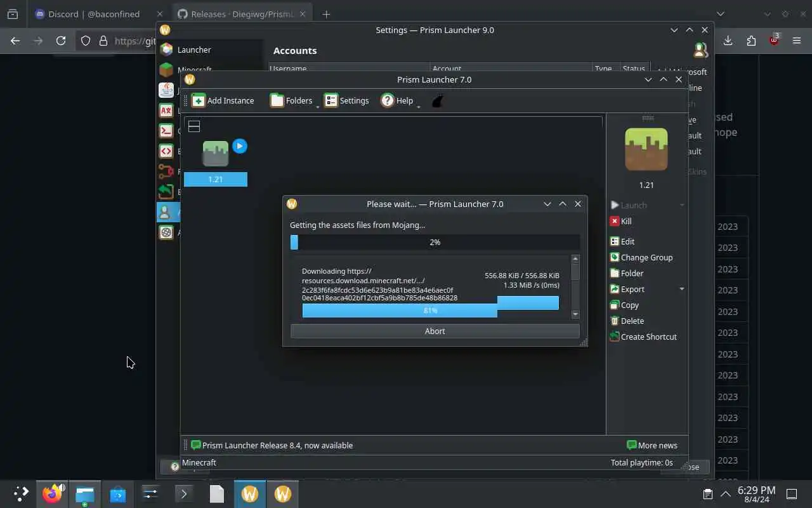
Task: Go back in Firefox
Action: [15, 41]
